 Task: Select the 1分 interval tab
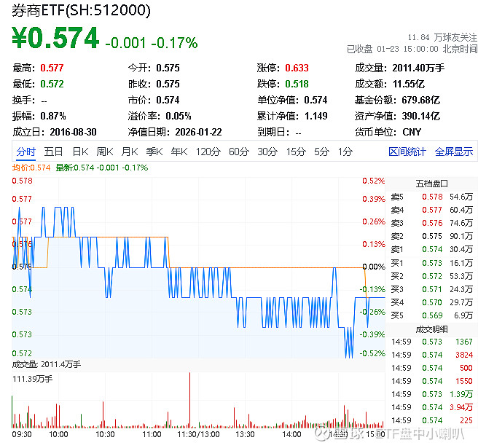(x=345, y=152)
